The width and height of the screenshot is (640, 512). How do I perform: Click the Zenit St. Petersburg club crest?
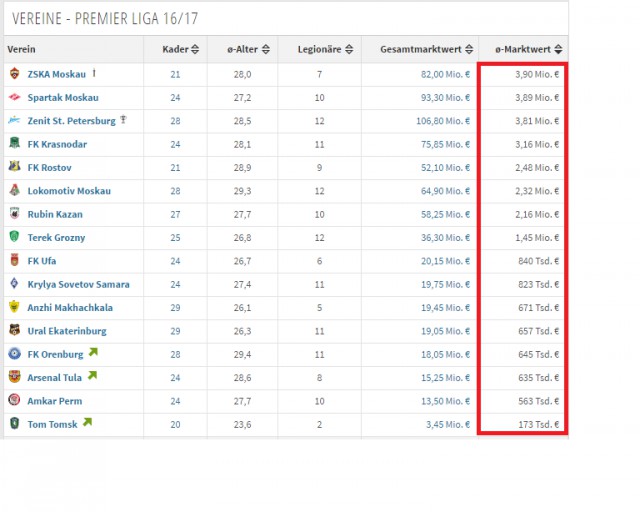click(14, 120)
